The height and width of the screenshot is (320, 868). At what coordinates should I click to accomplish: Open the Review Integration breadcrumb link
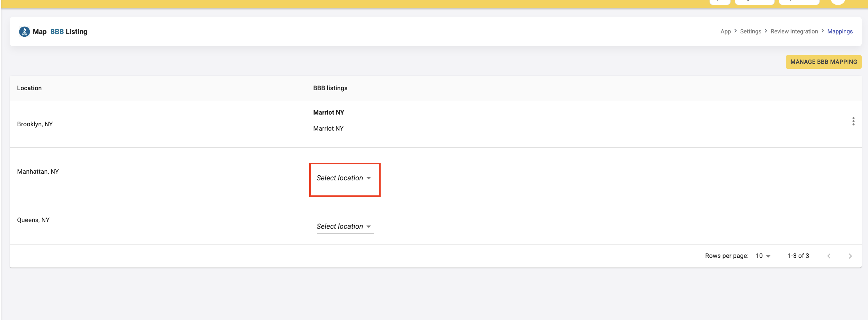[794, 31]
